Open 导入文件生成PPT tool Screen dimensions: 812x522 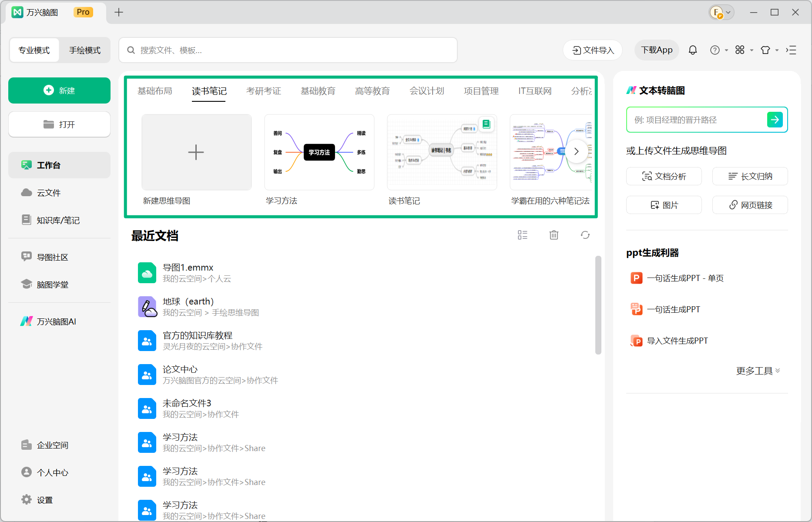point(669,341)
